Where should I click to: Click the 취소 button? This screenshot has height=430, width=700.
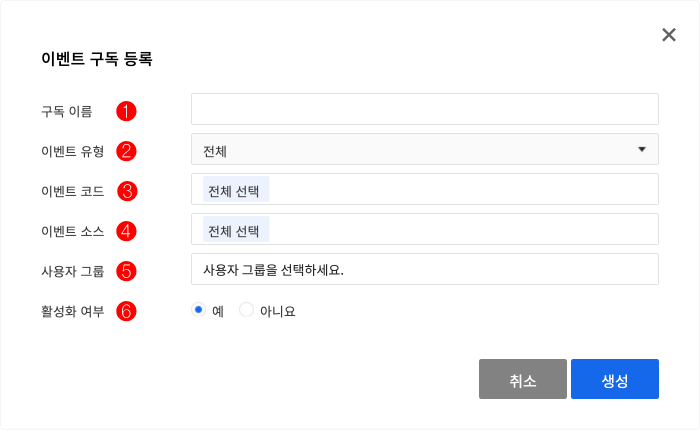523,379
